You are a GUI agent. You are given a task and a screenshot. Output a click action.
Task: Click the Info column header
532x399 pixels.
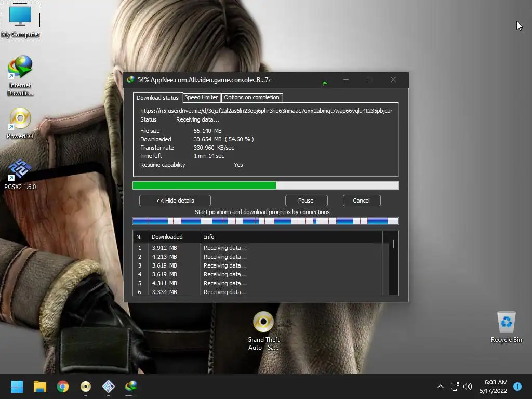pos(291,237)
